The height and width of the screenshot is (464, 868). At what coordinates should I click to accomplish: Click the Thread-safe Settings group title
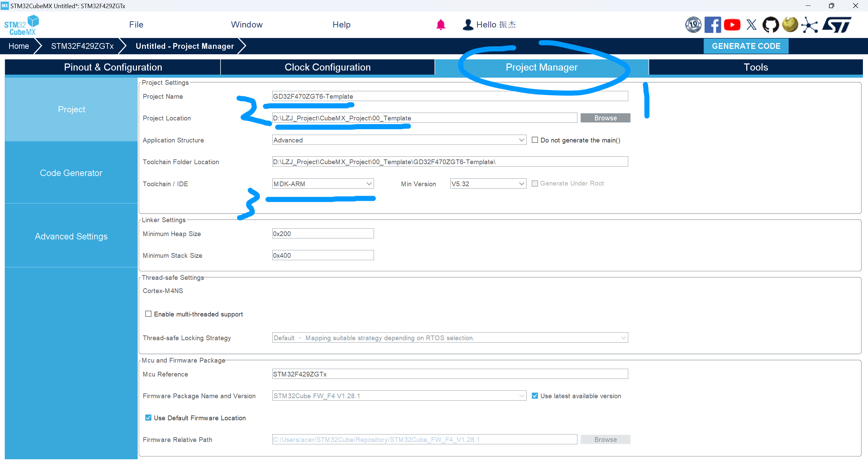173,277
